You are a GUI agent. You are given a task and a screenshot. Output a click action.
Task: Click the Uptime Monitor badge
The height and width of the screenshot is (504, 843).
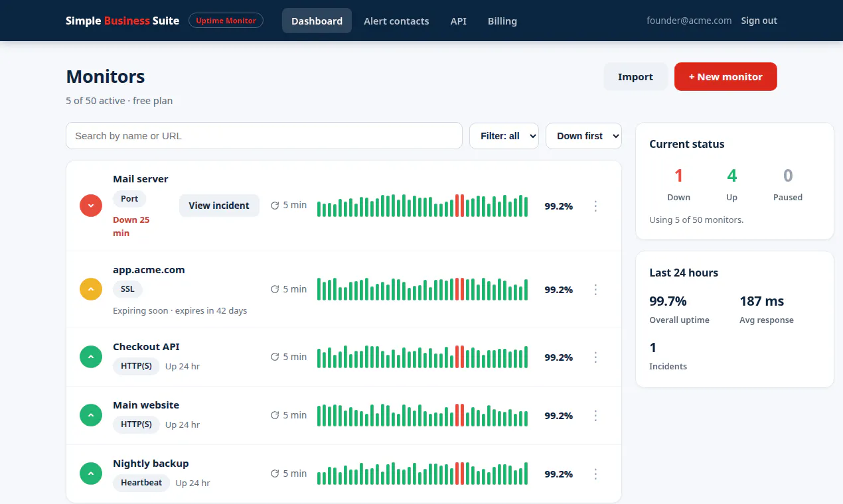click(x=226, y=21)
